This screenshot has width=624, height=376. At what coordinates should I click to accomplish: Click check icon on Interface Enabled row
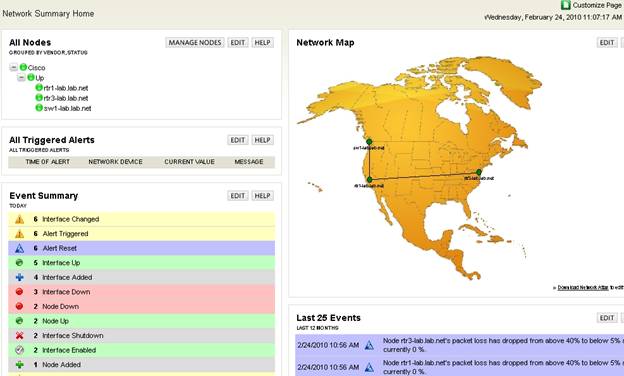[19, 350]
